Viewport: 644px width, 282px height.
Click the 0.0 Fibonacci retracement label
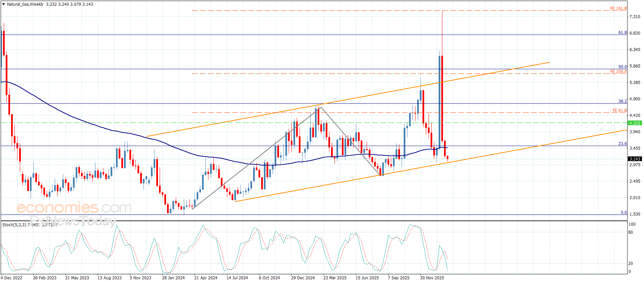623,213
